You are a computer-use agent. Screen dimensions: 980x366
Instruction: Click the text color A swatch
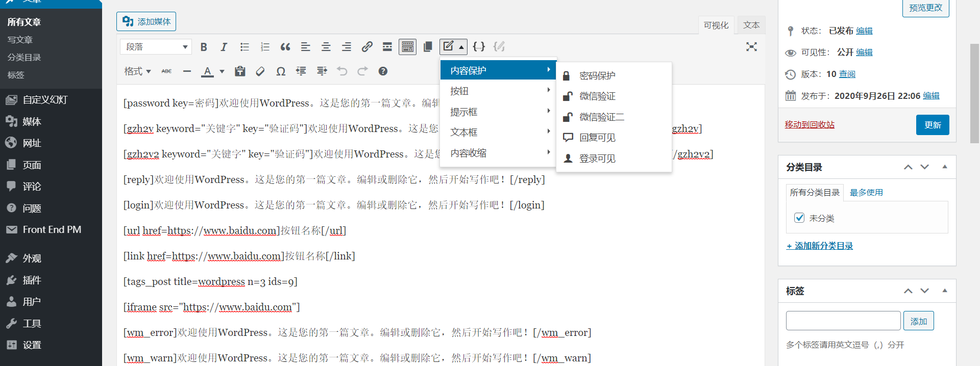(x=207, y=71)
